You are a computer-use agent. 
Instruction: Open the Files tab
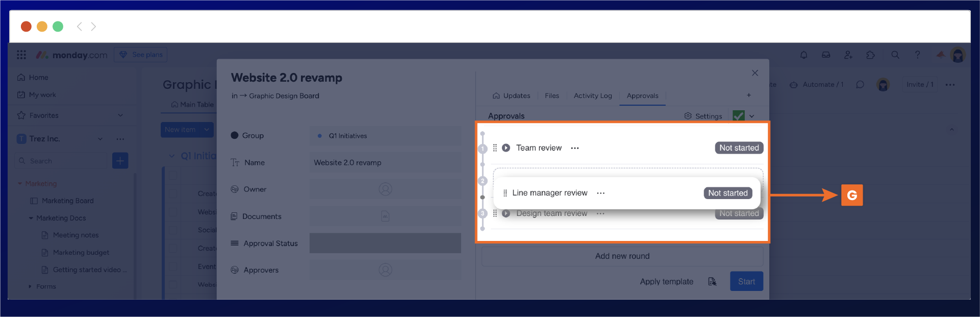(x=551, y=96)
